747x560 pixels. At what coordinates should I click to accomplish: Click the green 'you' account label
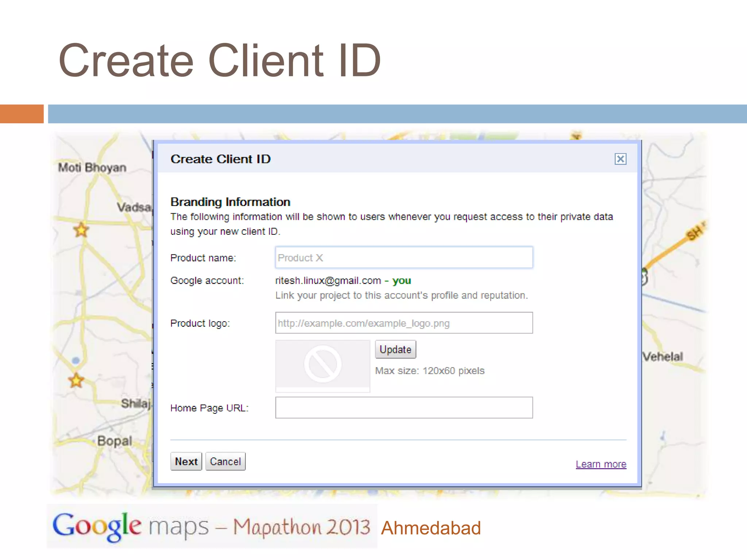pos(402,280)
